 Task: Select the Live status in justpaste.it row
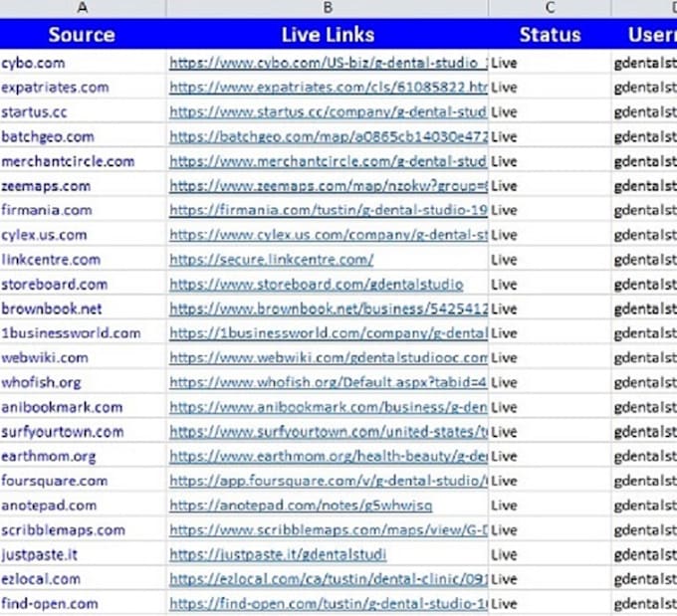click(x=550, y=554)
